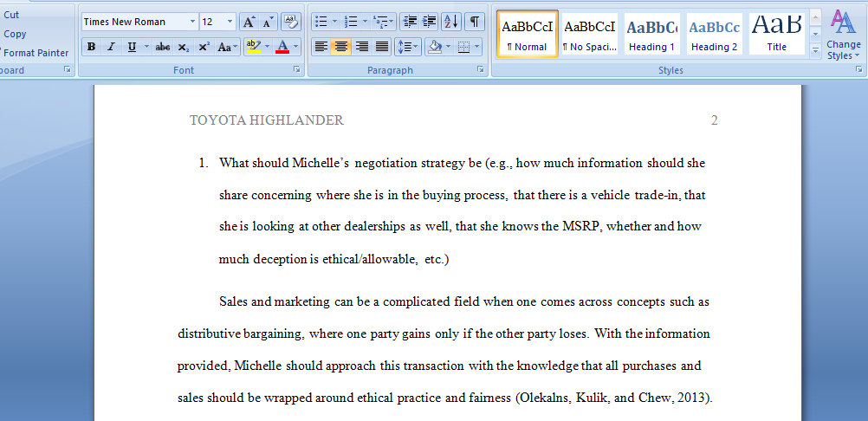Screen dimensions: 868x421
Task: Apply the Heading 2 style
Action: coord(715,34)
